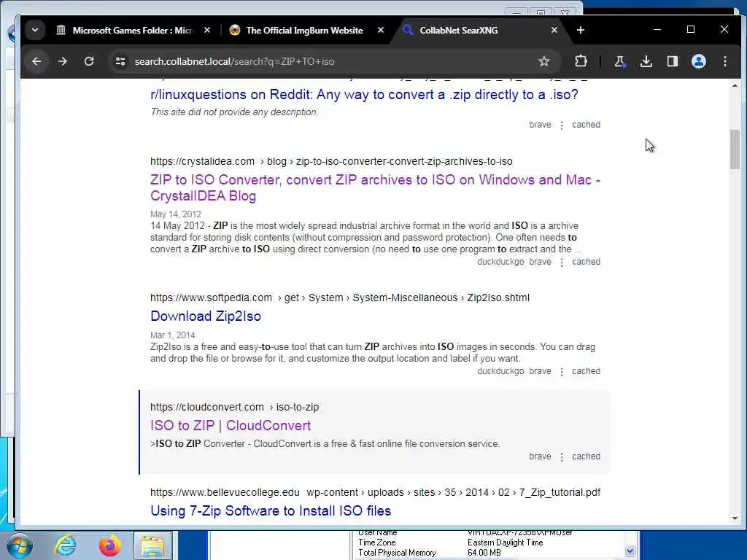Click the scrollbar down arrow

point(735,518)
